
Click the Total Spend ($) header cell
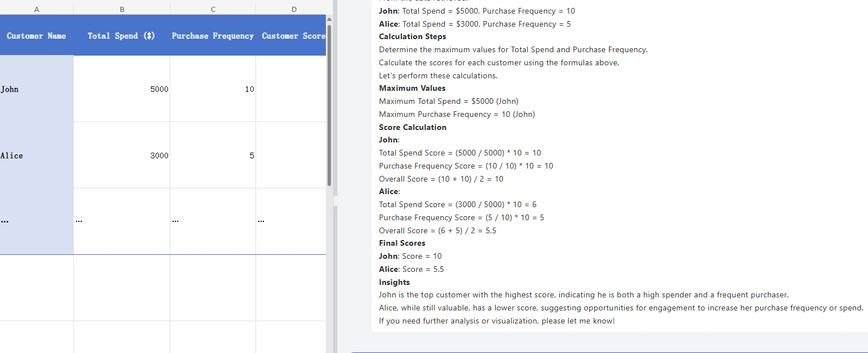(x=121, y=36)
